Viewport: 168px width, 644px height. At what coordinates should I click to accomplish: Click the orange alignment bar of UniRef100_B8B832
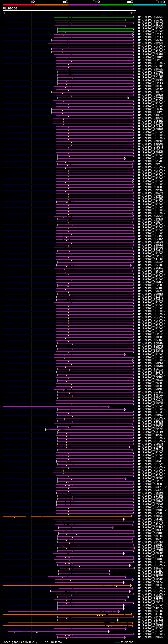(x=67, y=516)
